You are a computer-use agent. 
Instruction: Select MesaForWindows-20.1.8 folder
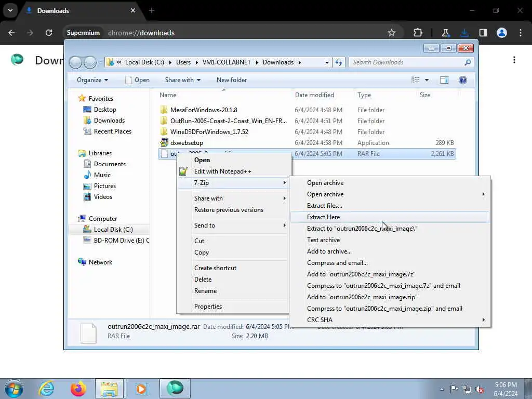point(204,110)
